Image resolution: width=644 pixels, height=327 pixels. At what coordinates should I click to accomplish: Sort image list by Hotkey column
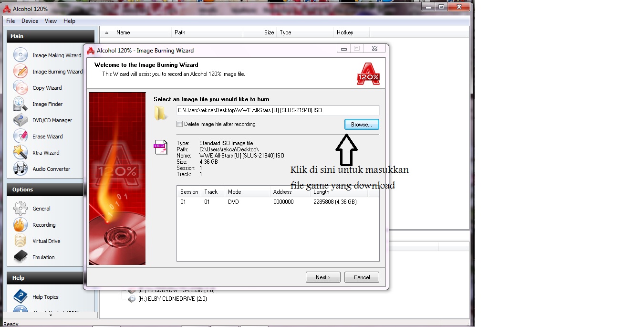tap(352, 32)
